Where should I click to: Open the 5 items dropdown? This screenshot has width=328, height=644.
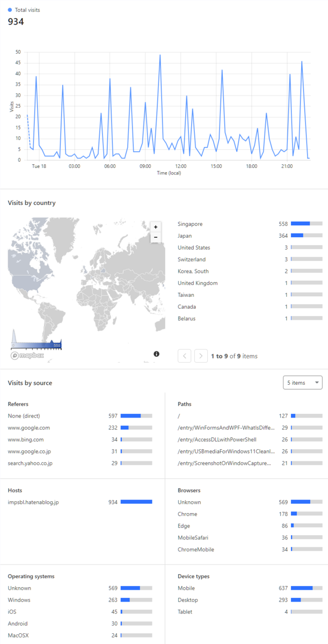[x=303, y=383]
